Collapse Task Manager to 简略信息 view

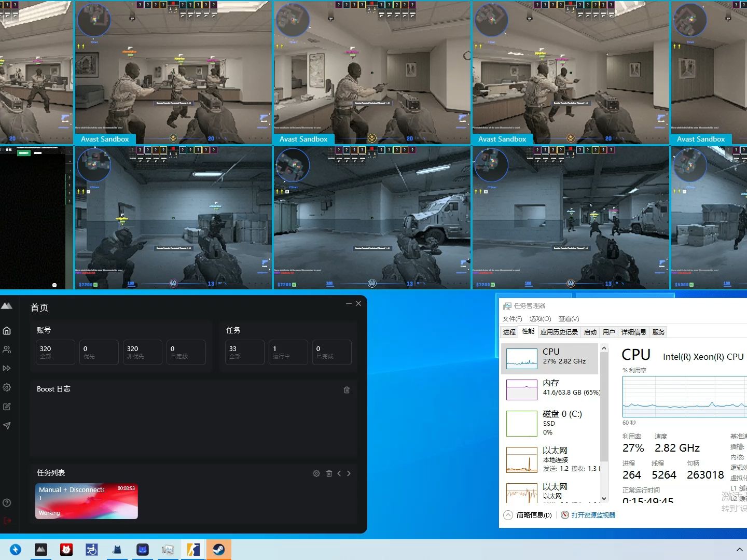(528, 515)
